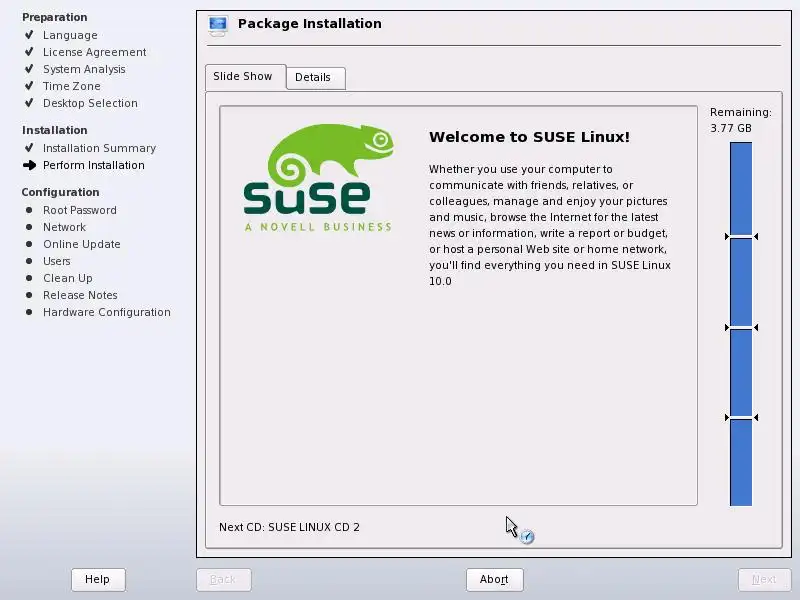Click the 'Online Update' step text
Viewport: 800px width, 600px height.
click(82, 244)
